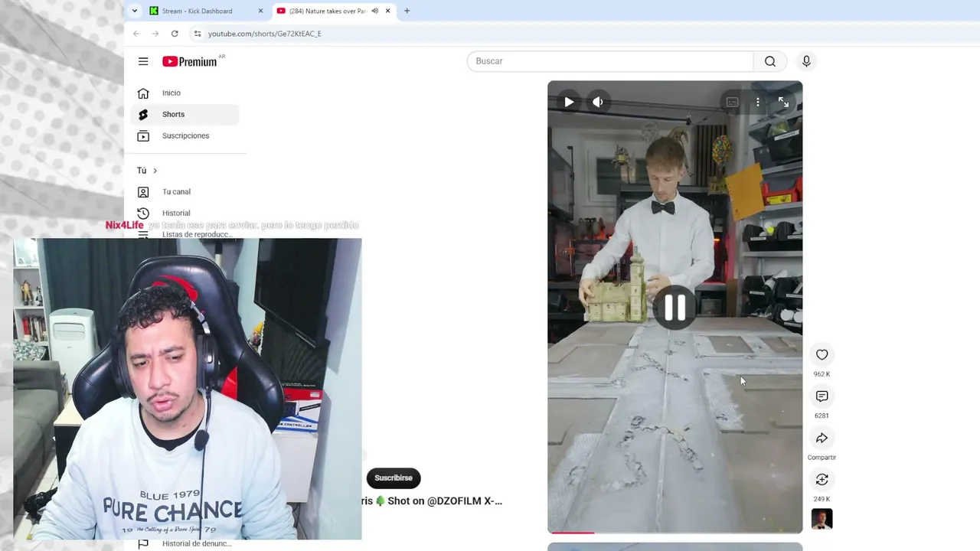Go back in browser history

pyautogui.click(x=136, y=34)
